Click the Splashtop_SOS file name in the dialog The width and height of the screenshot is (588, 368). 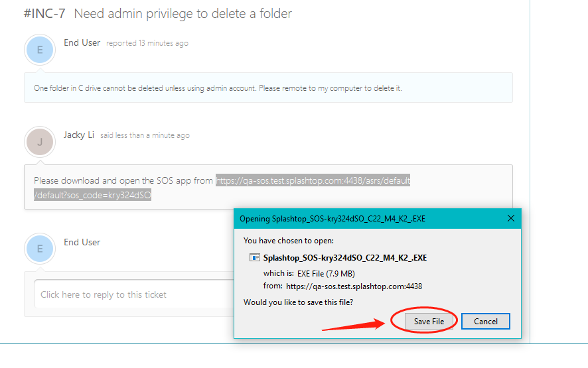point(345,258)
